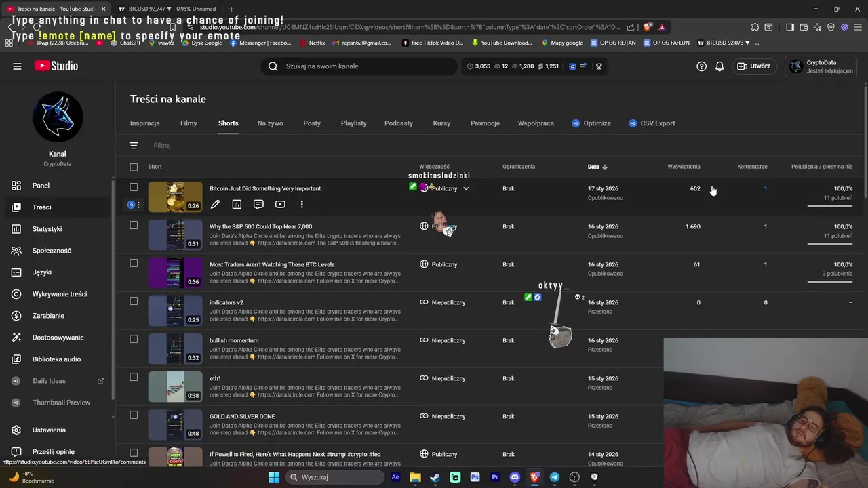Click the trophy icon in header stats bar

pyautogui.click(x=599, y=66)
